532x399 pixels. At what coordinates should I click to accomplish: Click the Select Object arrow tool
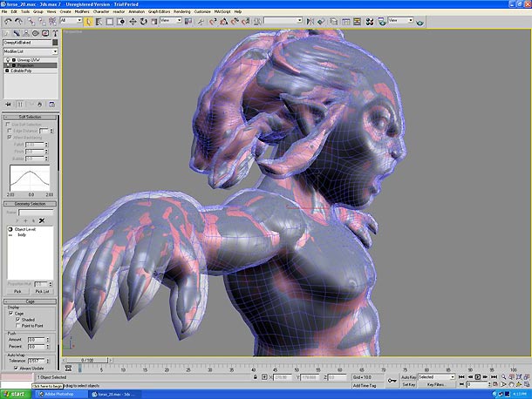(x=88, y=20)
